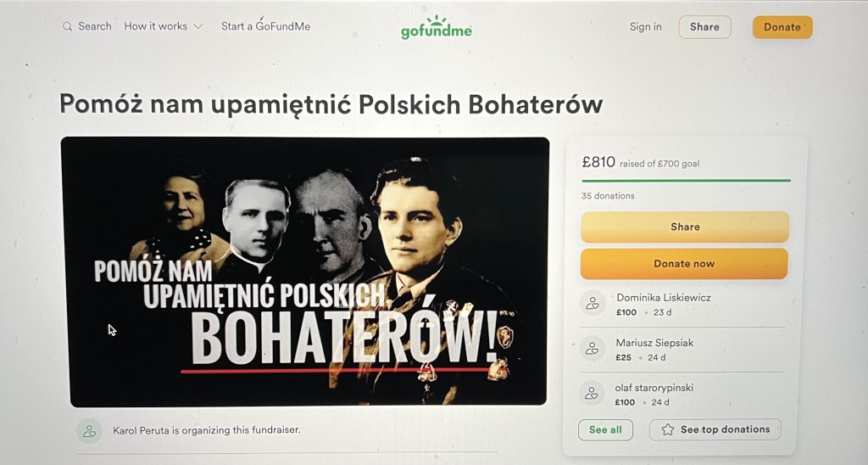Open the See all donations button

click(x=605, y=429)
